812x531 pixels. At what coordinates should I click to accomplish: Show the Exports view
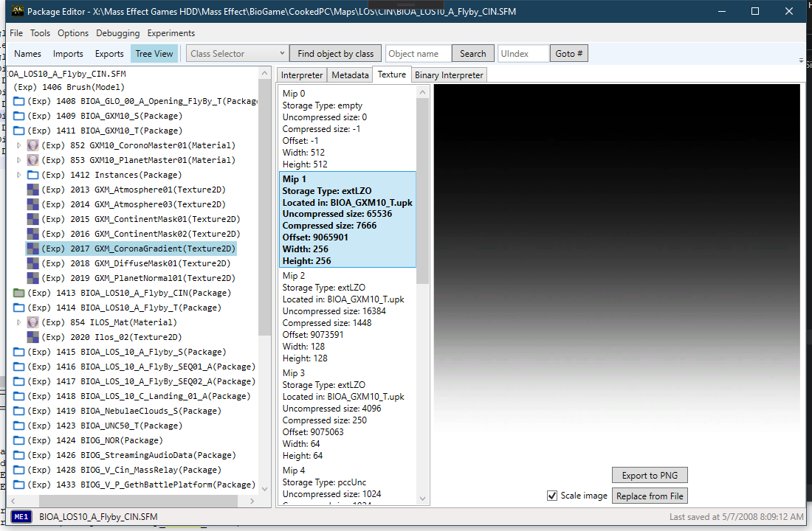[x=109, y=53]
